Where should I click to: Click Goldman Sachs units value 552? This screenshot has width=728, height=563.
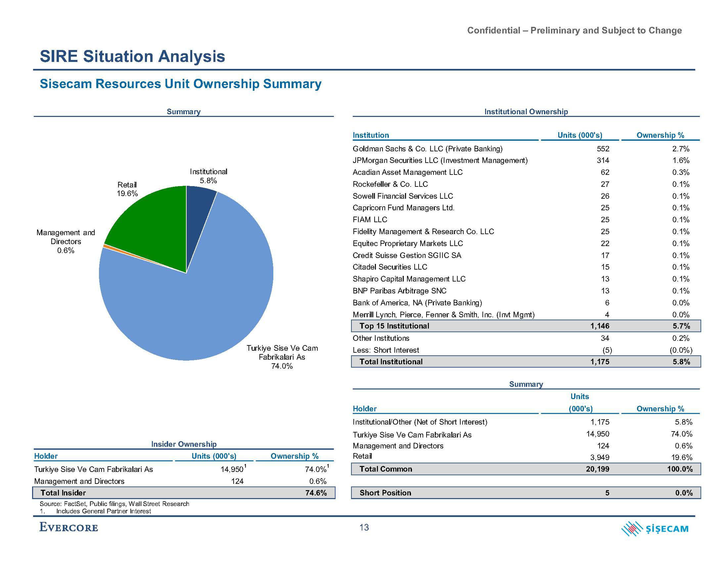[603, 149]
